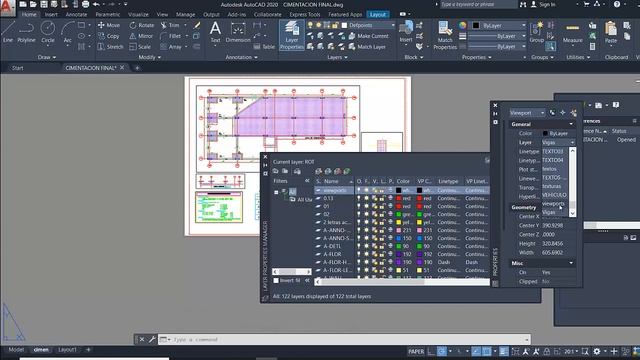The height and width of the screenshot is (360, 640).
Task: Insert a Table from Annotation panel
Action: click(x=264, y=47)
